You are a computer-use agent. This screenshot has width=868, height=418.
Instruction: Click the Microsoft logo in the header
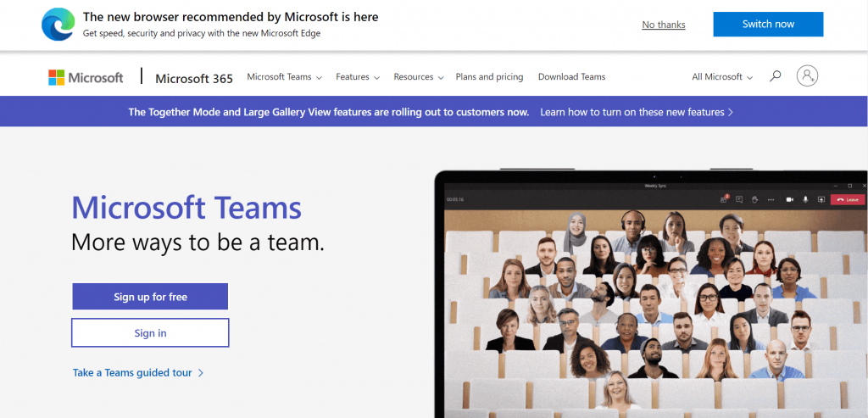coord(86,77)
